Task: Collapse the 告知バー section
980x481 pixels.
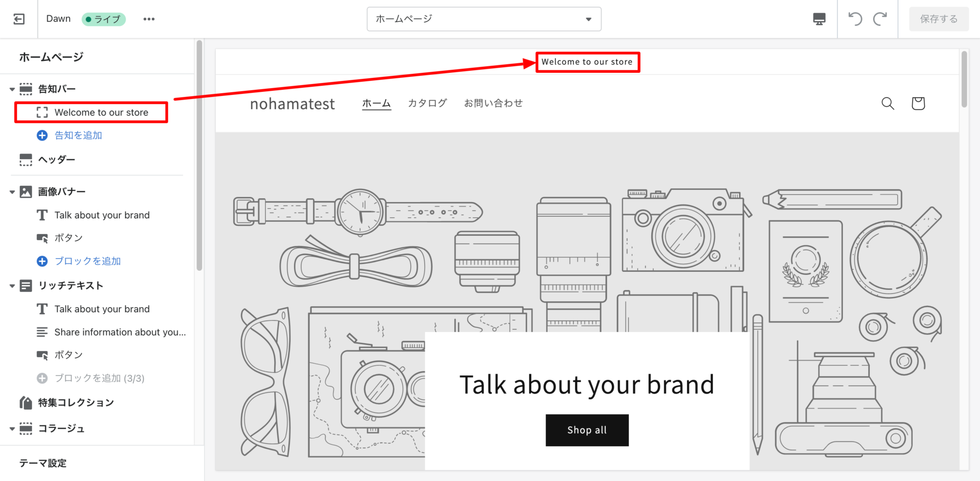Action: click(12, 89)
